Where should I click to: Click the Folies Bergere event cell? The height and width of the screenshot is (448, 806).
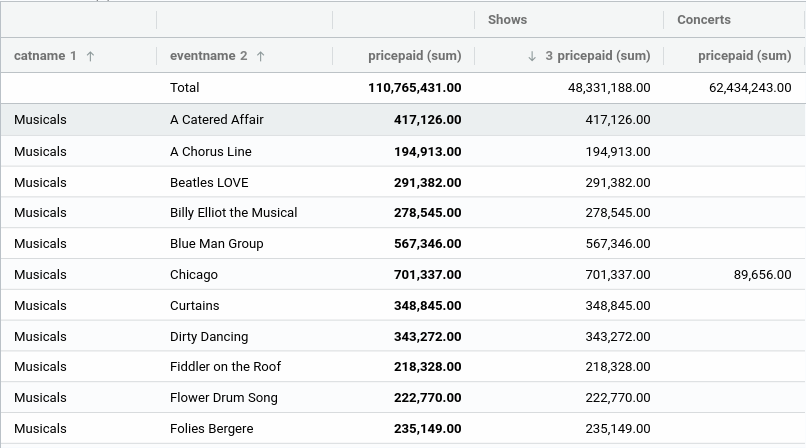coord(211,429)
